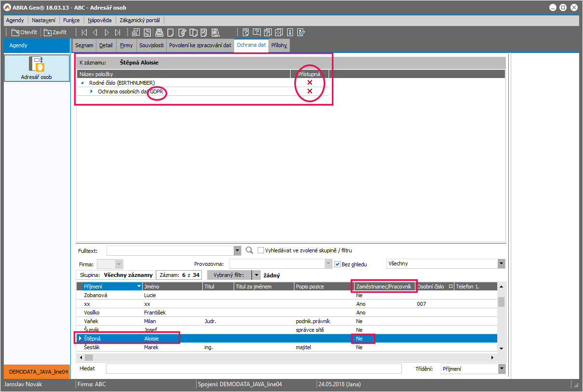Click the third question mark stacked icon
The image size is (583, 392).
[x=268, y=33]
